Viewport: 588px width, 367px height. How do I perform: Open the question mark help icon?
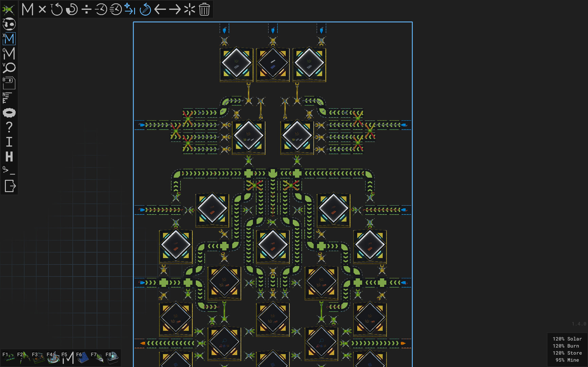point(9,127)
